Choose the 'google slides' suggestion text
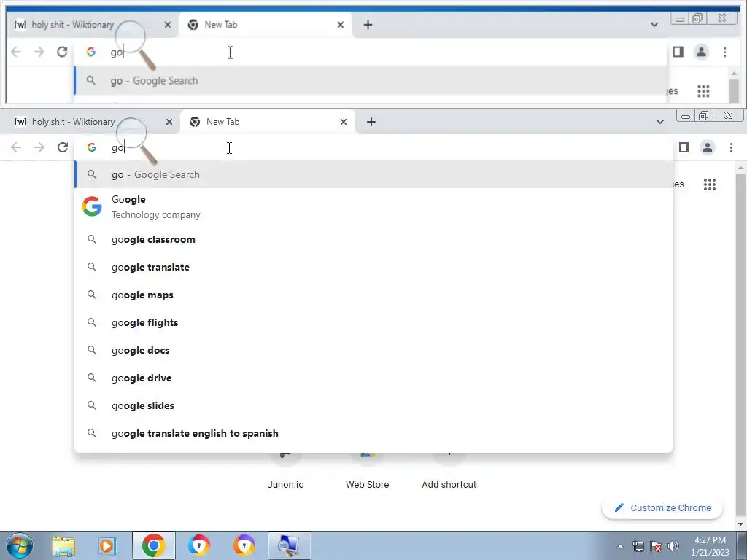This screenshot has height=560, width=747. 143,405
